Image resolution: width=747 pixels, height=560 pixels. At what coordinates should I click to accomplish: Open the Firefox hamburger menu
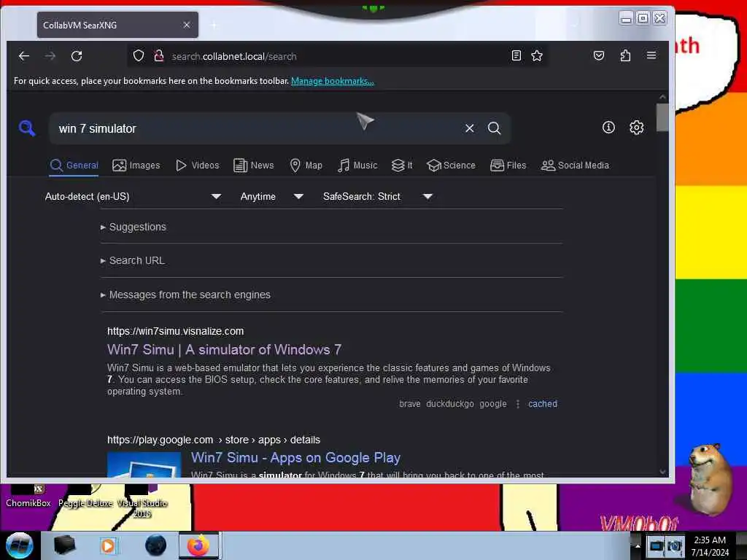(651, 55)
